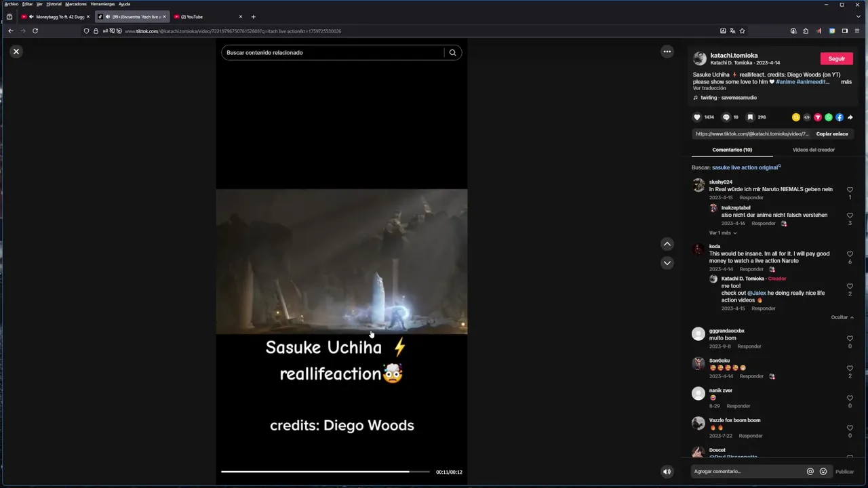Click the comment bubble icon

point(726,117)
